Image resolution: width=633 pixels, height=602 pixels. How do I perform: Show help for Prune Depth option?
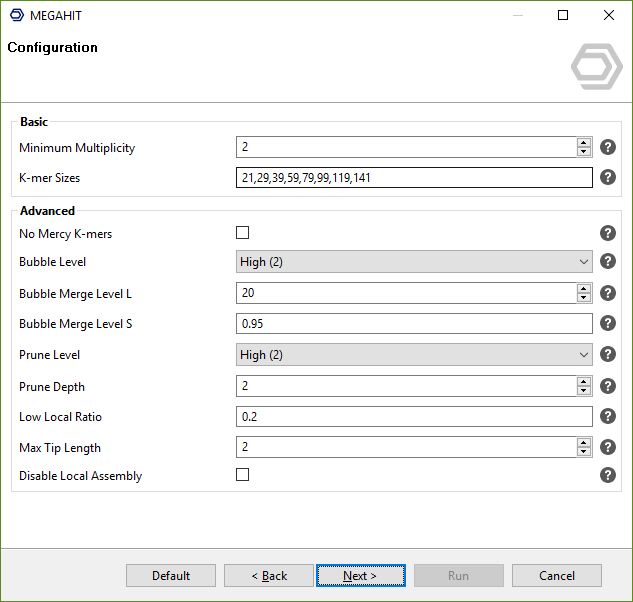click(x=608, y=386)
